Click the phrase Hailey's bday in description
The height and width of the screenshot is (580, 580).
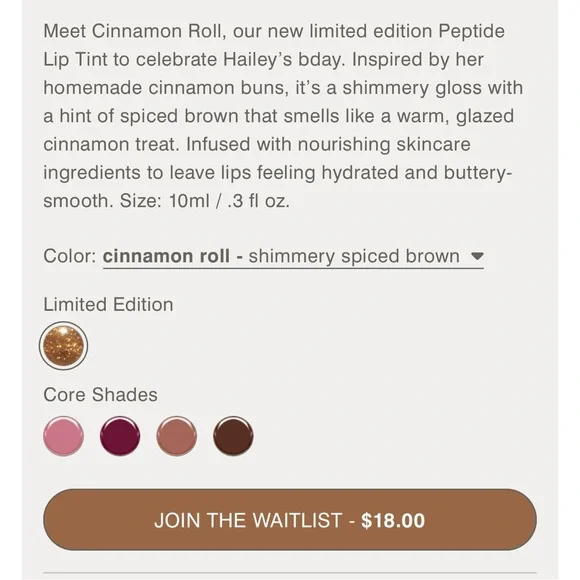pos(284,60)
